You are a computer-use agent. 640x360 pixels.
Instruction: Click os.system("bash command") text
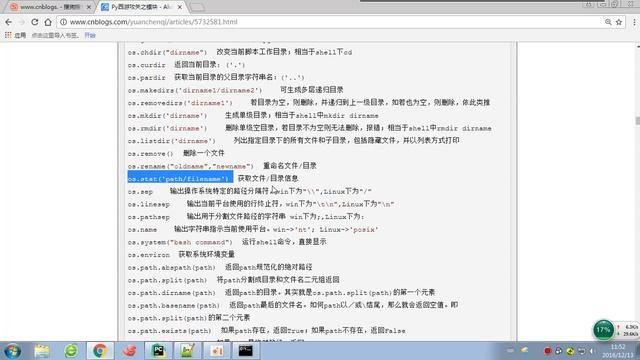pos(180,242)
